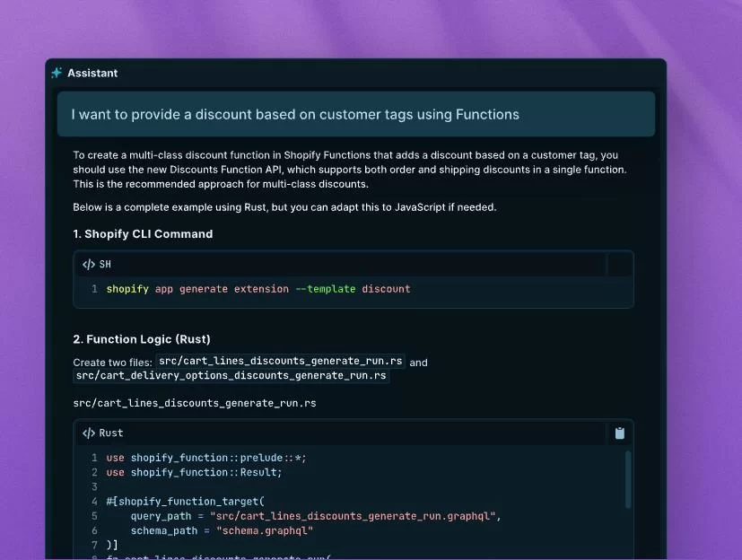
Task: Select the Rust language label
Action: [109, 433]
